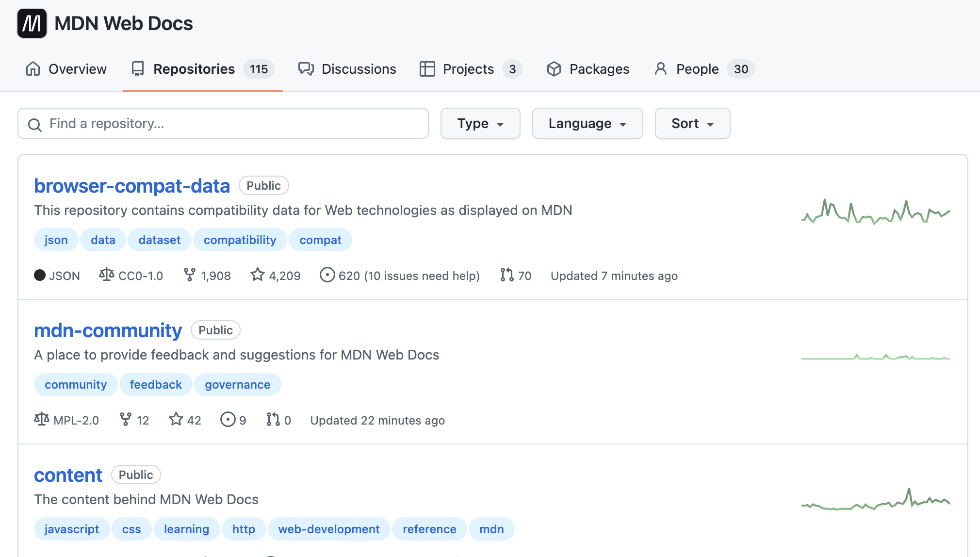
Task: Click the css topic tag
Action: point(131,529)
